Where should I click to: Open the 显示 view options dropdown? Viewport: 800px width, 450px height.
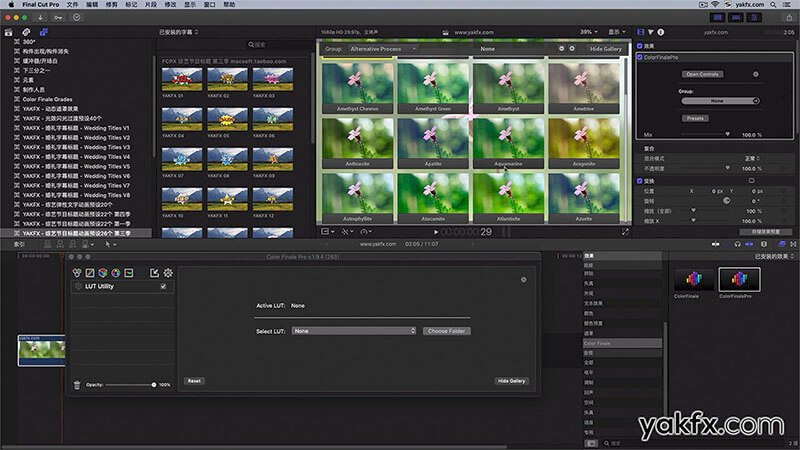(x=617, y=32)
